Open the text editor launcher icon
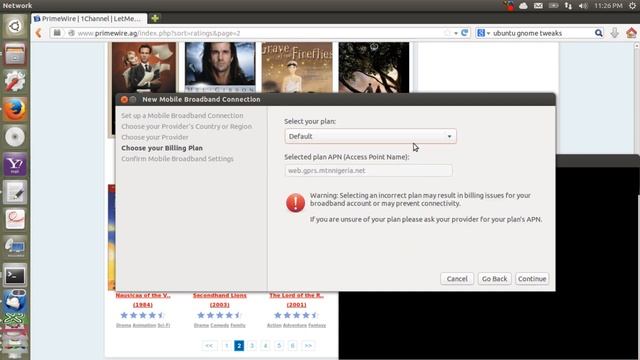The width and height of the screenshot is (640, 360). pyautogui.click(x=15, y=193)
